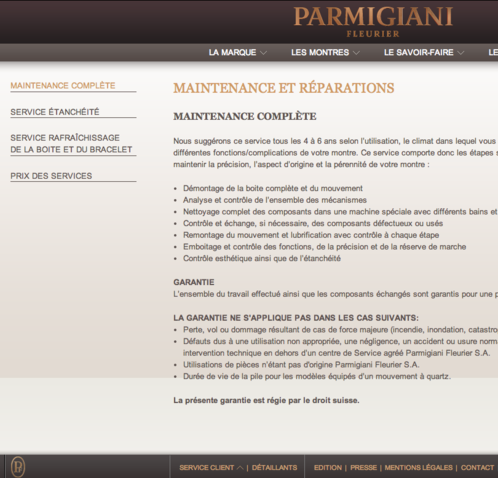Open MENTIONS LÉGALES footer link
Viewport: 498px width, 478px height.
point(419,468)
